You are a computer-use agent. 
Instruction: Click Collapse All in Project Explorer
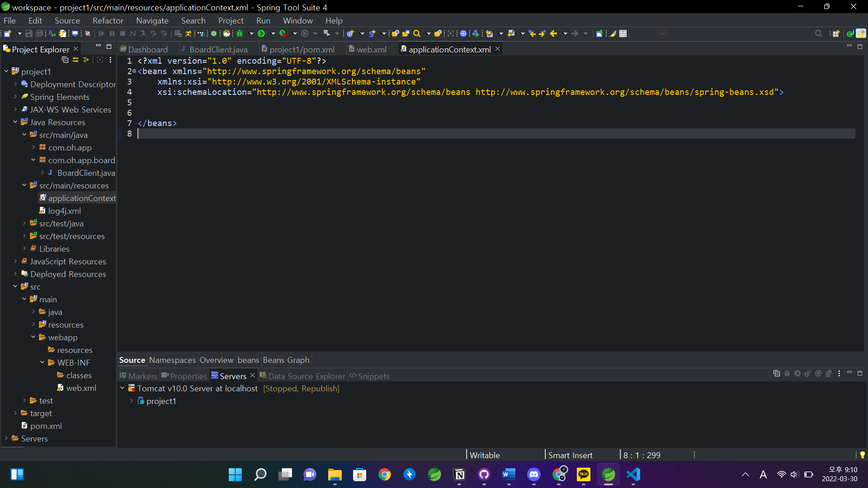coord(65,60)
